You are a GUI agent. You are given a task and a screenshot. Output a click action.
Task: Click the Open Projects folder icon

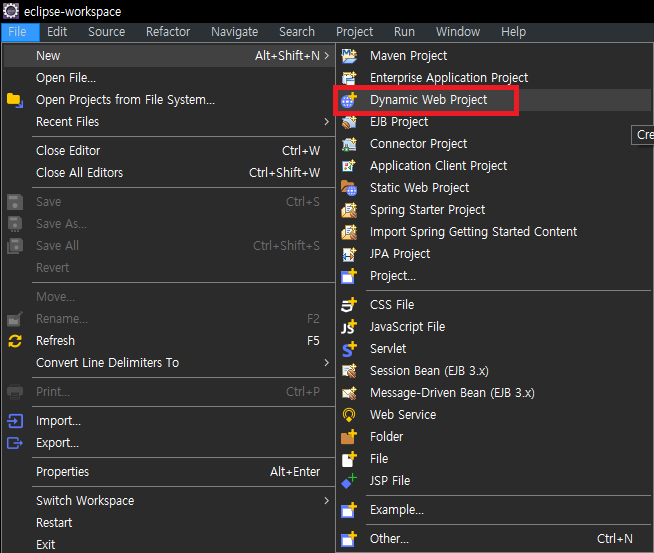point(15,100)
